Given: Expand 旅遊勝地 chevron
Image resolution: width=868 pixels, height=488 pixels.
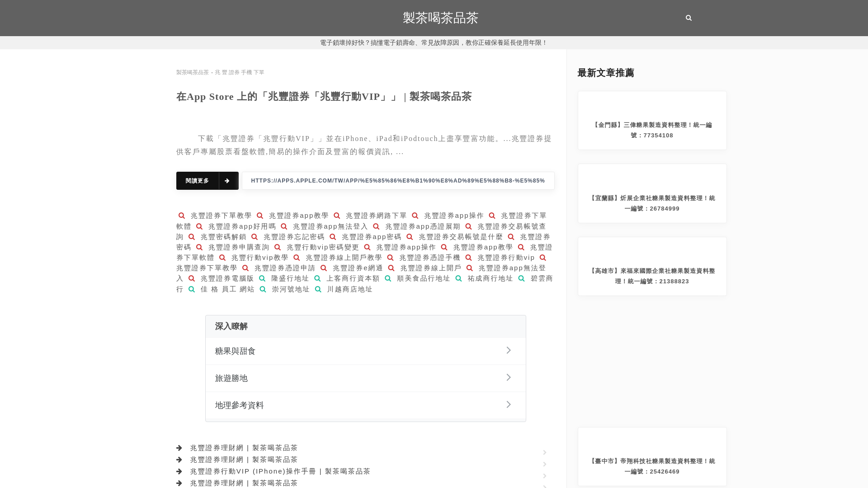Looking at the screenshot, I should pos(509,378).
